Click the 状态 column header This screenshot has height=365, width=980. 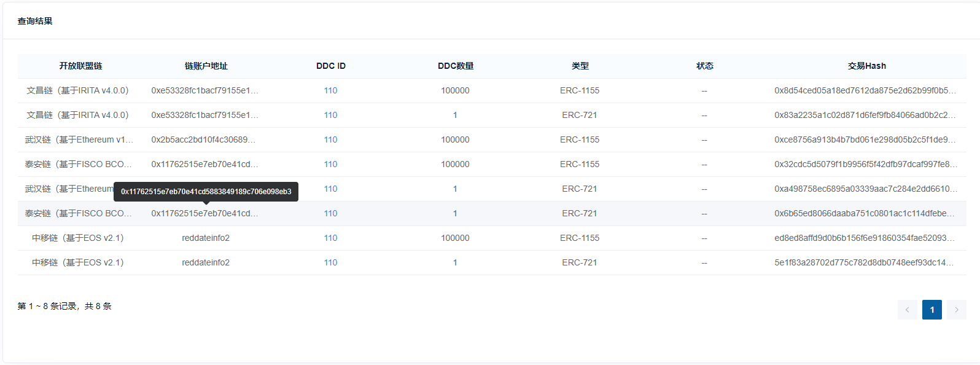click(x=704, y=66)
